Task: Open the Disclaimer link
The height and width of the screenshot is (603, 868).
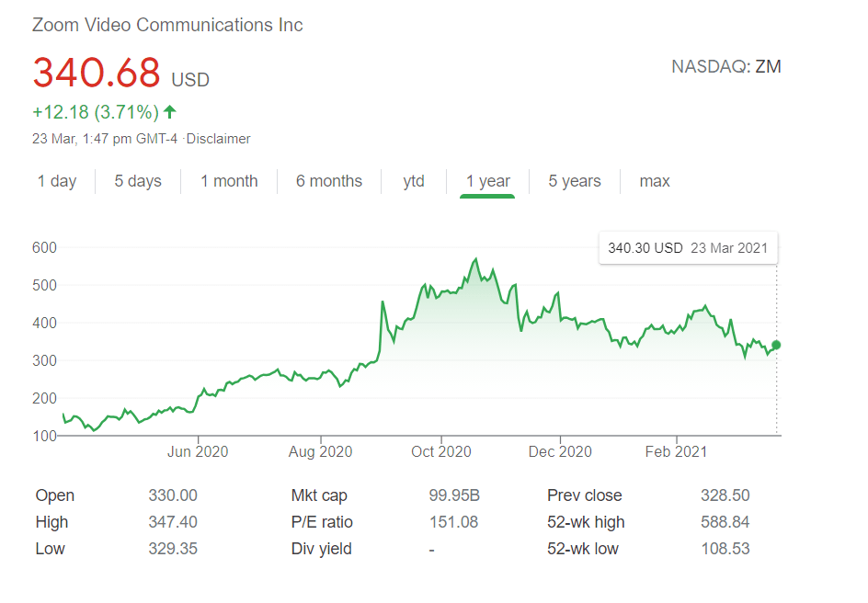Action: click(219, 139)
